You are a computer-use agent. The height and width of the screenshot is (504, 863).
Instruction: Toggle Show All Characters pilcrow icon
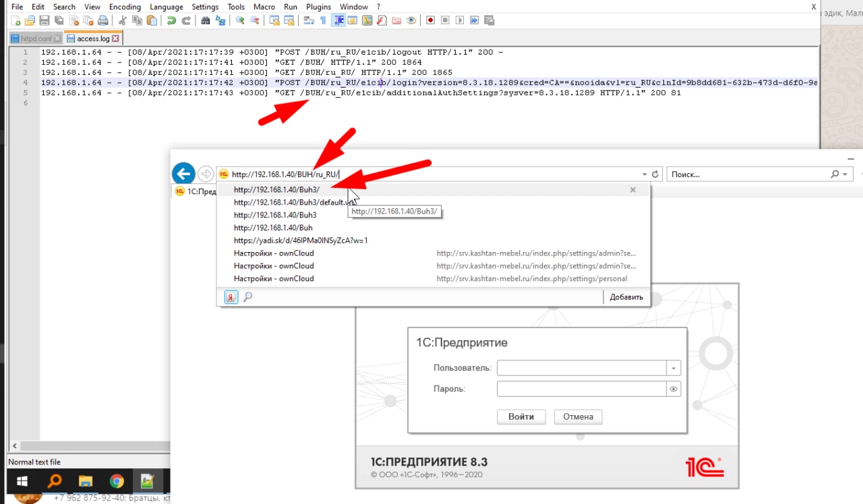(x=323, y=20)
